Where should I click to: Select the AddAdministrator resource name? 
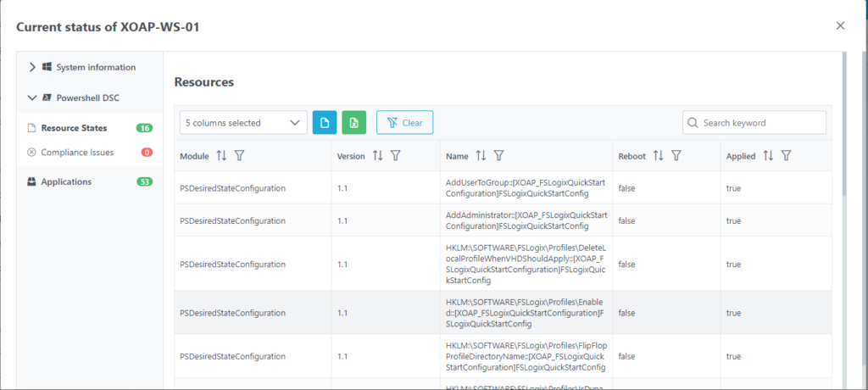[526, 220]
